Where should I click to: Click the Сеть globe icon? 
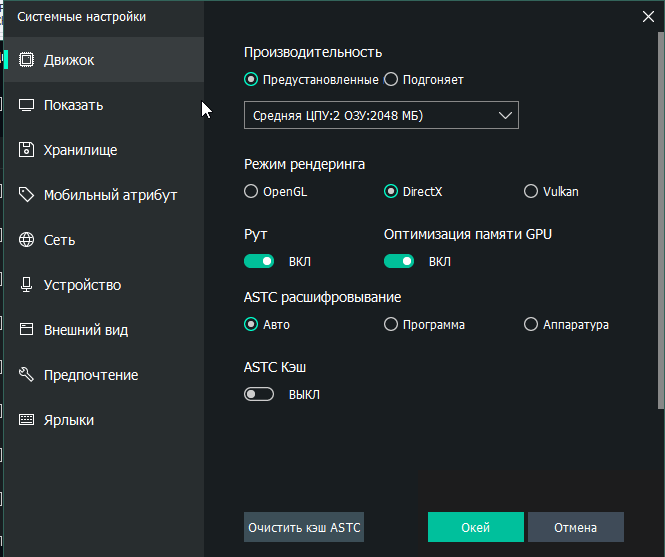click(27, 240)
